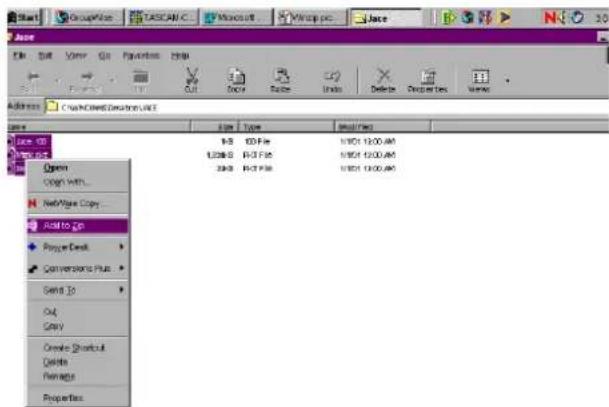The height and width of the screenshot is (407, 609).
Task: Click the Copy toolbar icon
Action: (236, 80)
